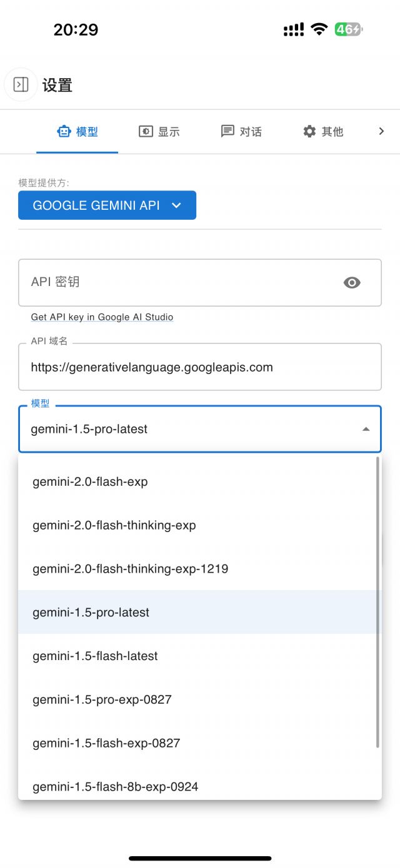Image resolution: width=400 pixels, height=868 pixels.
Task: Select gemini-1.5-pro-latest option
Action: coord(91,613)
